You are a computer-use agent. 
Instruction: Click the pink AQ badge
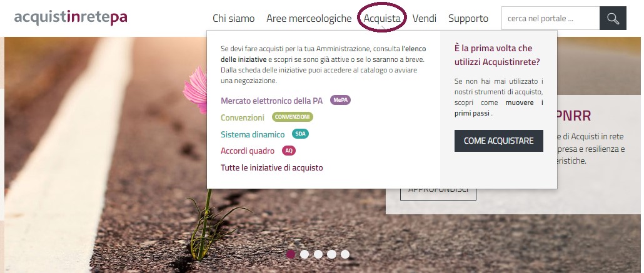pyautogui.click(x=289, y=151)
